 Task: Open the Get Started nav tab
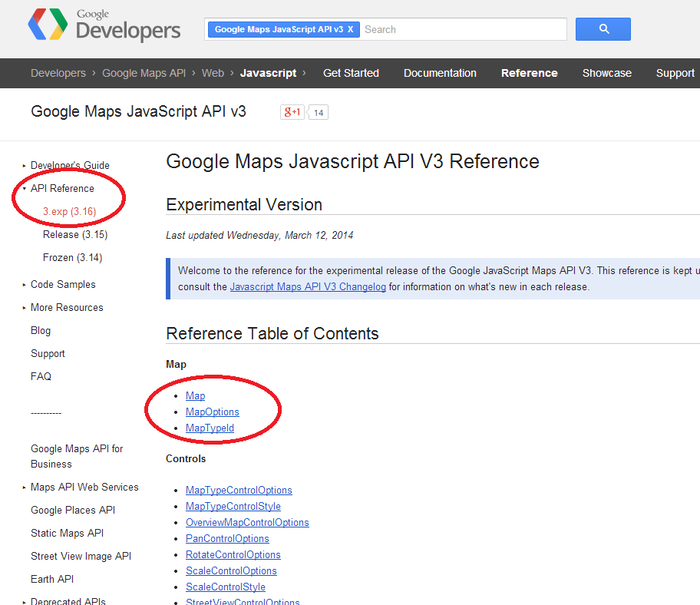pyautogui.click(x=351, y=73)
